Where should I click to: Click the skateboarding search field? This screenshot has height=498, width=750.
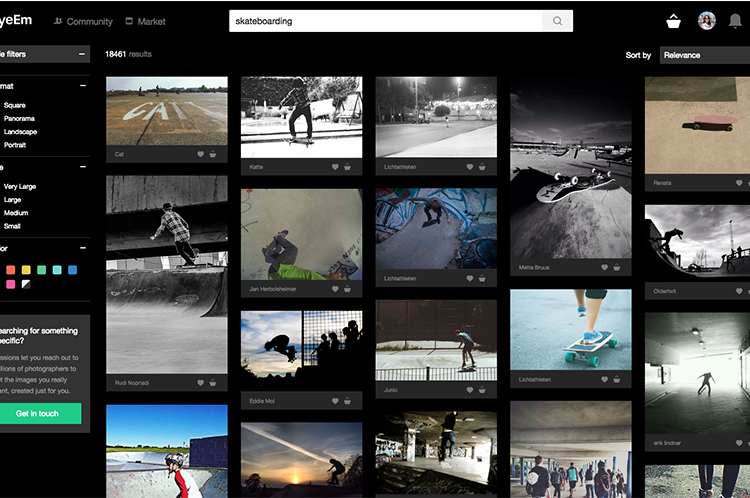[385, 21]
